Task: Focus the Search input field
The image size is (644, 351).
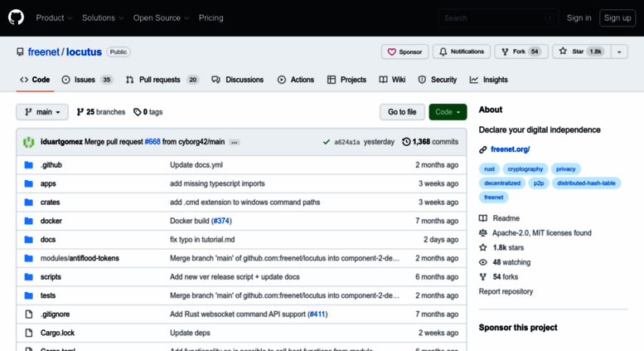Action: tap(498, 18)
